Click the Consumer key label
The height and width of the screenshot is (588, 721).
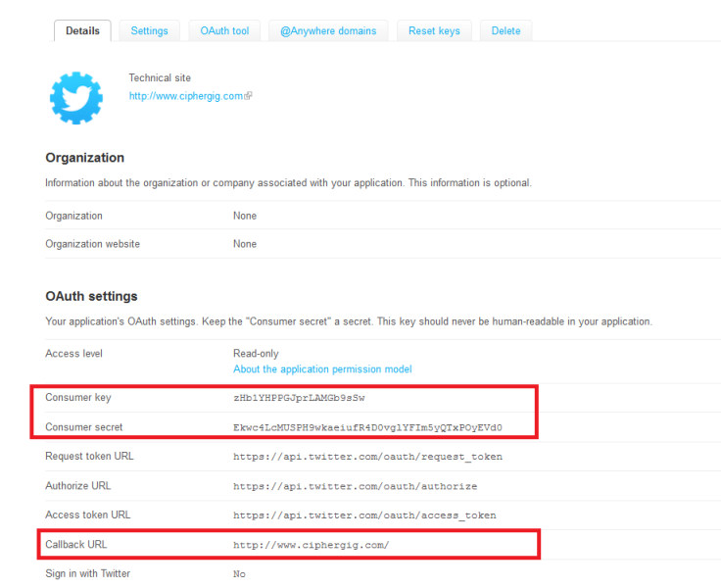pos(78,398)
